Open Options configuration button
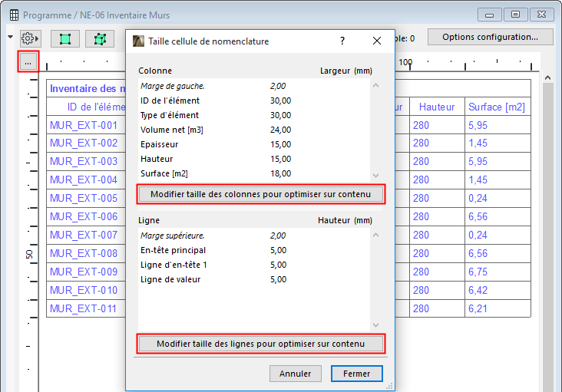562x392 pixels. [490, 37]
